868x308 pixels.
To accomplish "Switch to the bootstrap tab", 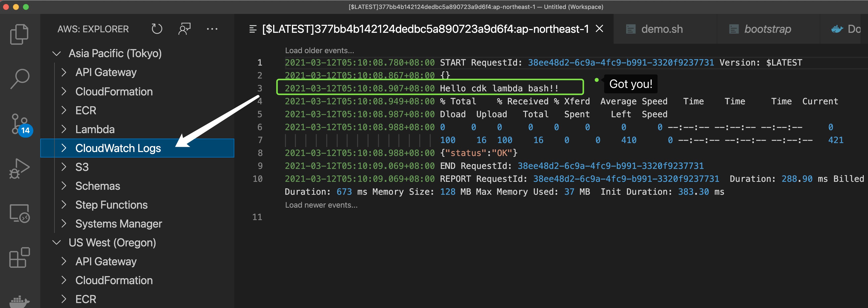I will tap(767, 29).
